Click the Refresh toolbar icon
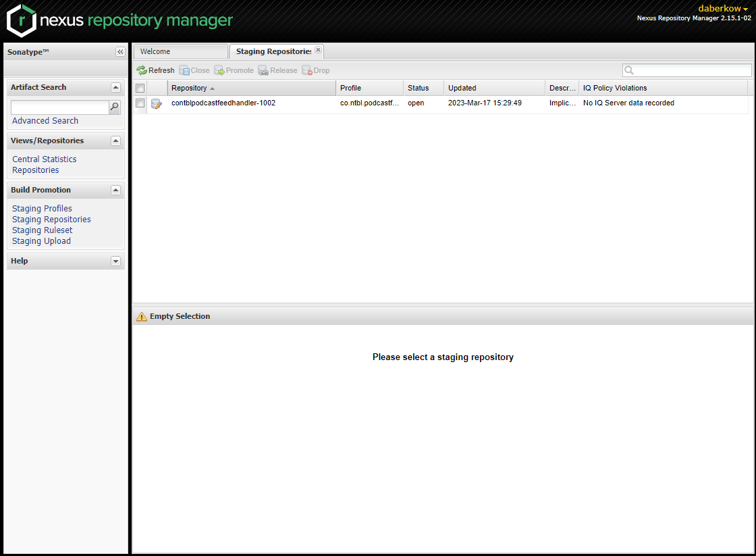The image size is (756, 556). [x=142, y=70]
